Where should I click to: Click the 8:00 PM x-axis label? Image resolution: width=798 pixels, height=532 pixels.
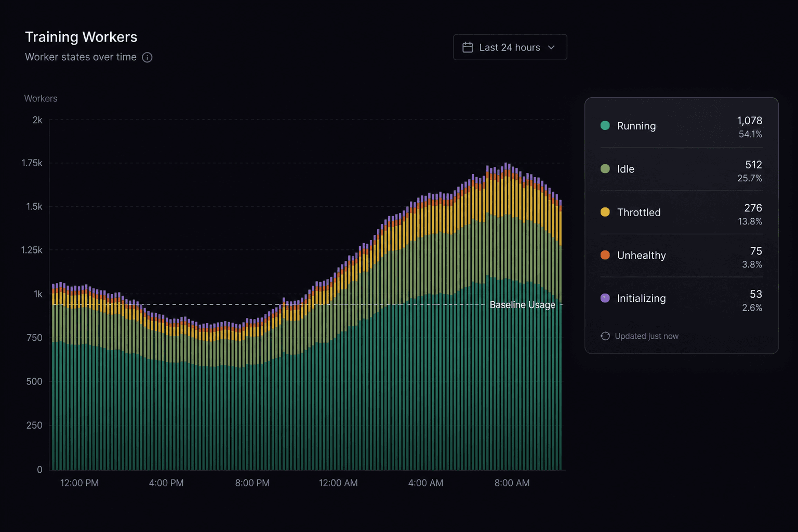click(252, 483)
